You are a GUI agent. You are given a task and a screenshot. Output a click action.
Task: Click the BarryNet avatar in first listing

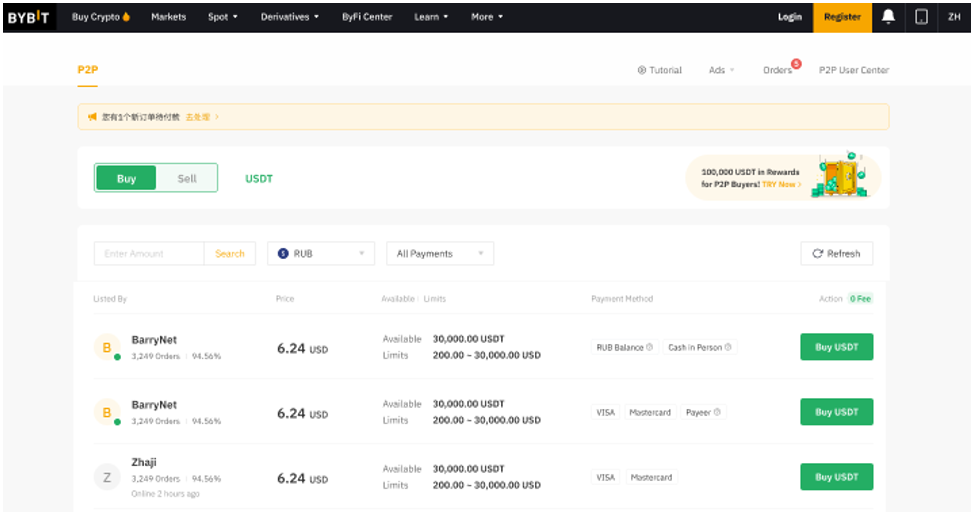click(x=107, y=348)
